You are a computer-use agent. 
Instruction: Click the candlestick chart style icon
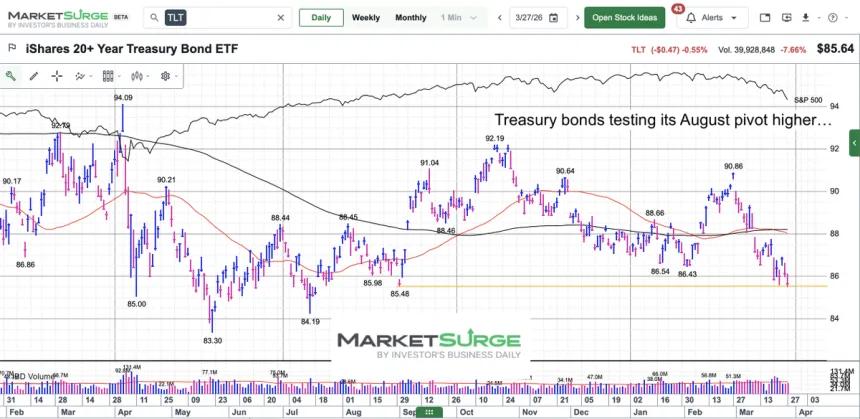click(136, 76)
